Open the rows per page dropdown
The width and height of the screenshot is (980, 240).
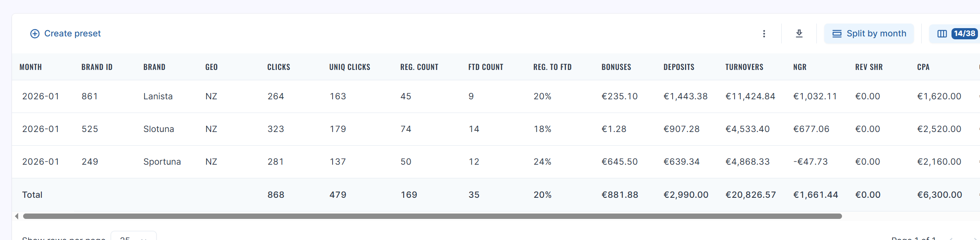[133, 237]
